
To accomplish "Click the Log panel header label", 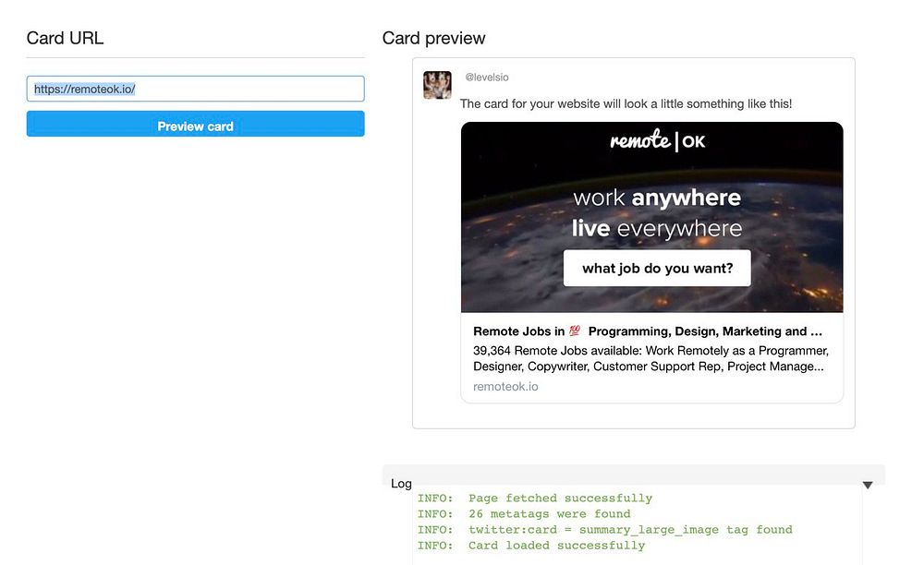I will click(402, 484).
